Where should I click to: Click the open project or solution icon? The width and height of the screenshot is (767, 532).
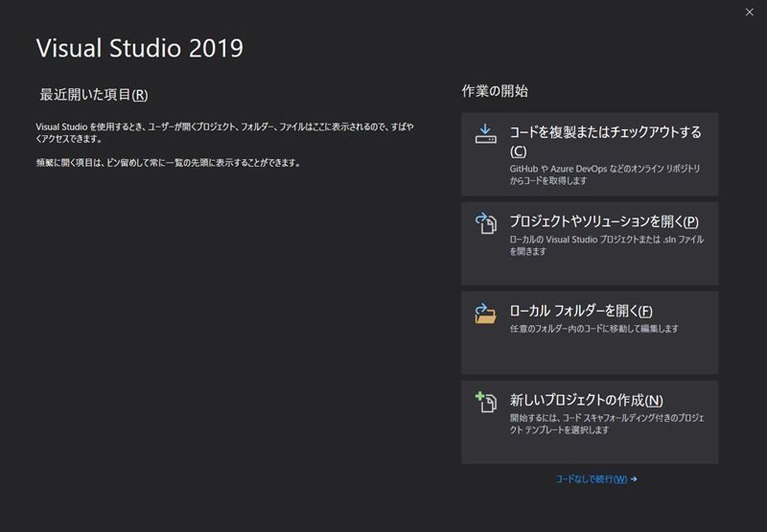(x=486, y=223)
